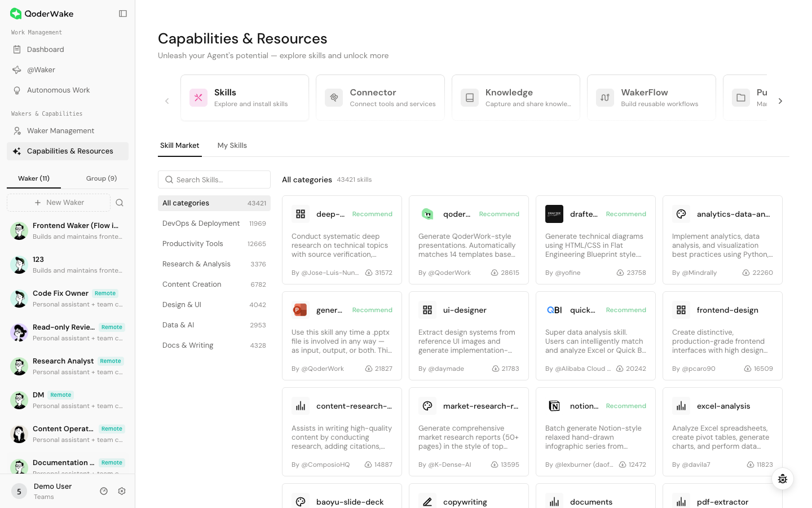Switch to the Skill Market tab
The image size is (812, 508).
pos(180,146)
